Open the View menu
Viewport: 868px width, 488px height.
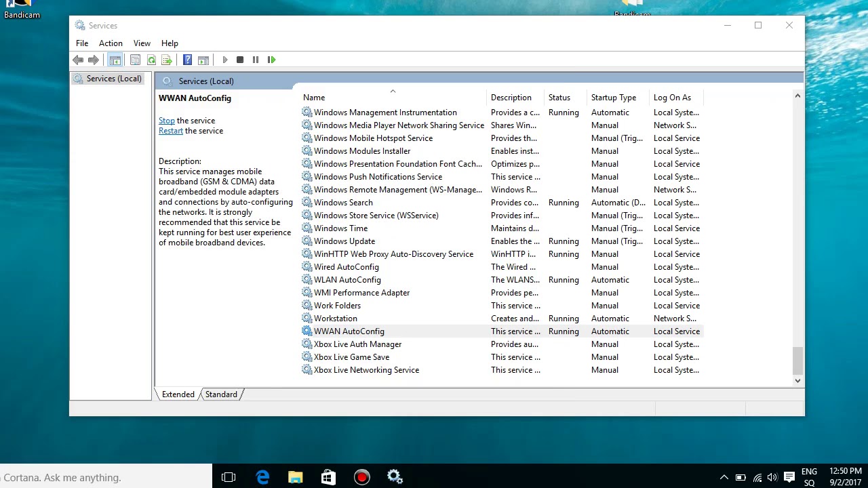coord(142,43)
